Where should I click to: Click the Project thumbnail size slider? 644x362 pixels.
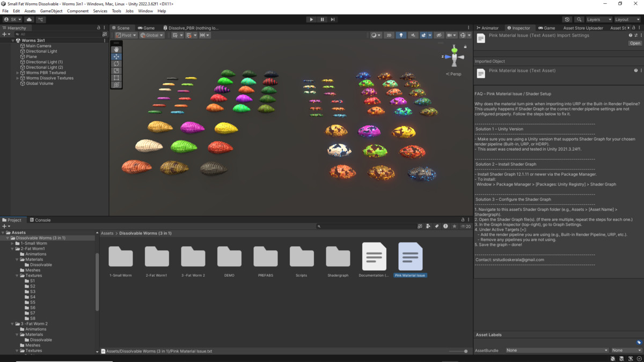[459, 351]
